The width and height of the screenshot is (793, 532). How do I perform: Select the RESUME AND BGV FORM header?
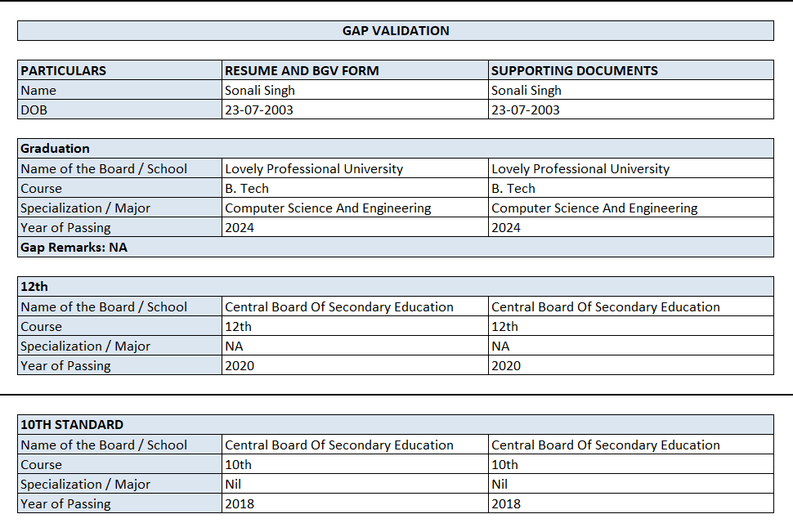(355, 70)
